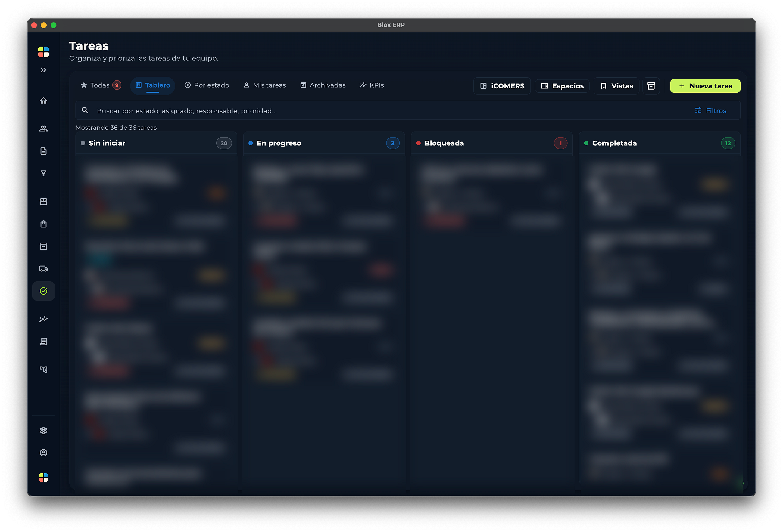Image resolution: width=783 pixels, height=532 pixels.
Task: Select the Tablero tab
Action: click(153, 85)
